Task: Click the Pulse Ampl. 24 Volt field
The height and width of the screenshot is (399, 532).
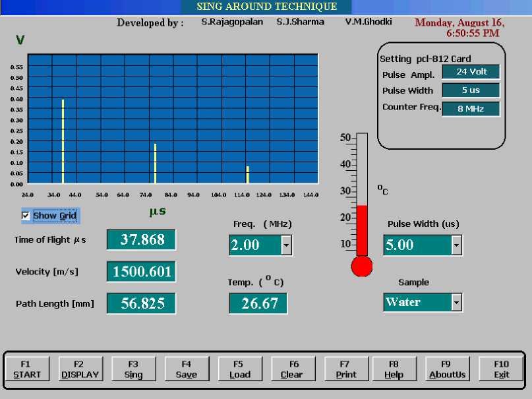Action: [x=471, y=72]
